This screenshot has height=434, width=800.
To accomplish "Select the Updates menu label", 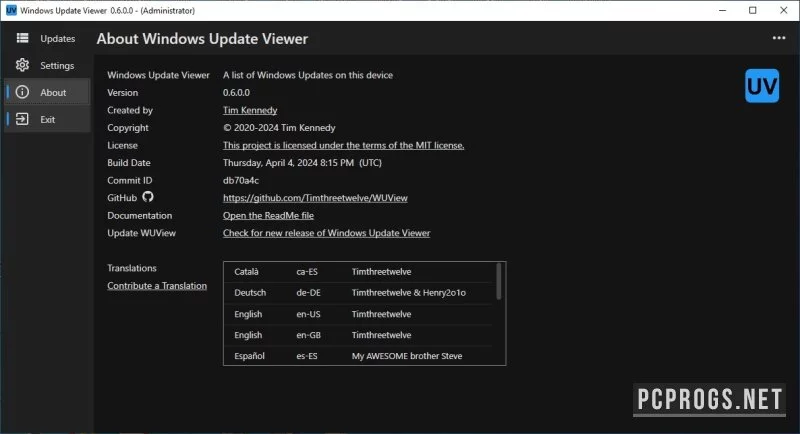I will coord(58,39).
